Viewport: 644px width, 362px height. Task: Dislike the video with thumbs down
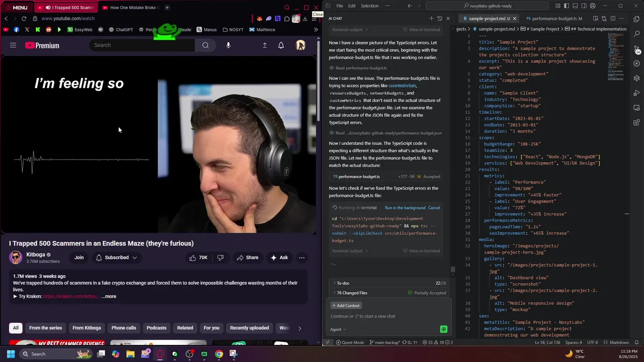point(220,257)
